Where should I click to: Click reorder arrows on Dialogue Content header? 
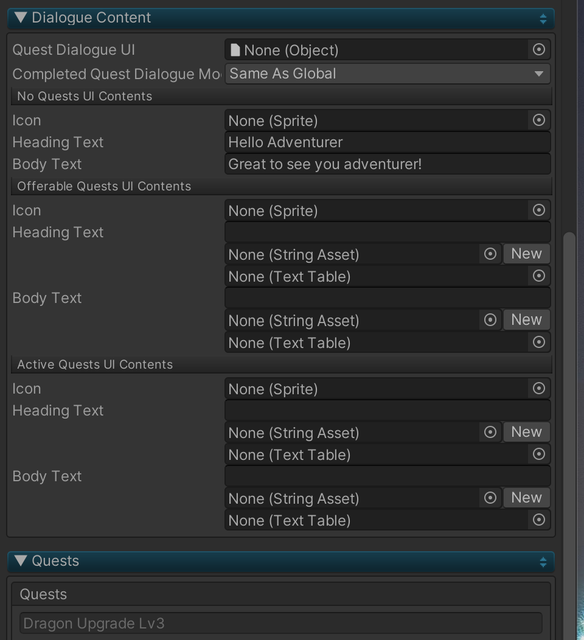(543, 18)
